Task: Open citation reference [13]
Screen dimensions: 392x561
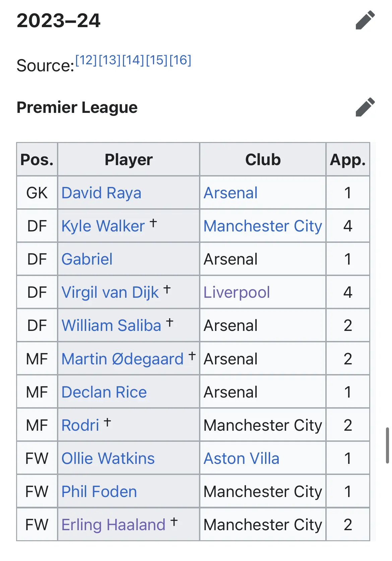Action: click(110, 60)
